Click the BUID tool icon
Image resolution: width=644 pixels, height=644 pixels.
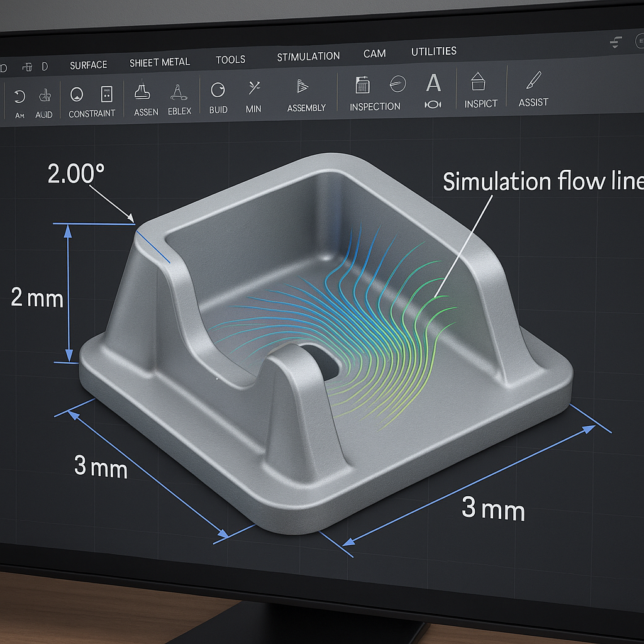tap(218, 90)
